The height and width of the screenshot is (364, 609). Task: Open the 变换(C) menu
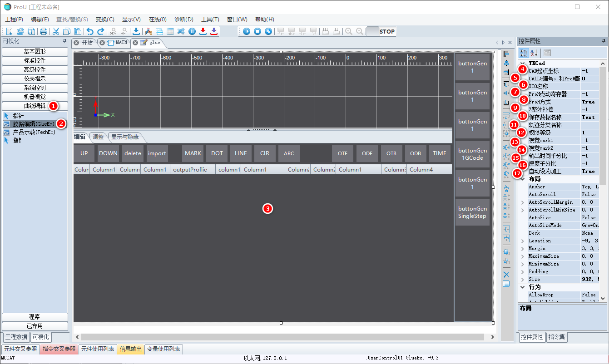[x=105, y=20]
